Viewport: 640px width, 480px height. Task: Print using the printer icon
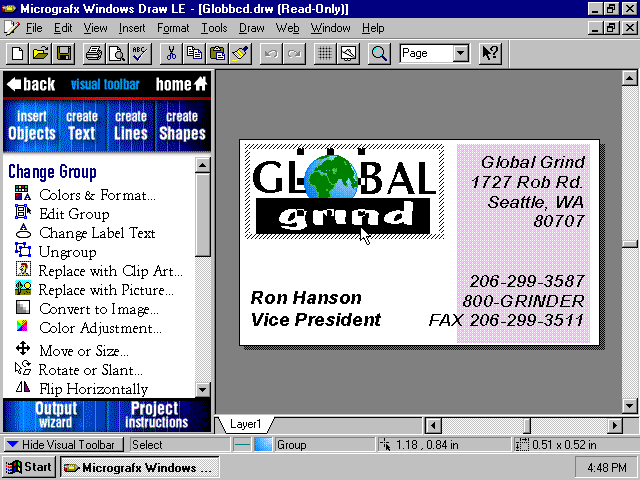[94, 53]
